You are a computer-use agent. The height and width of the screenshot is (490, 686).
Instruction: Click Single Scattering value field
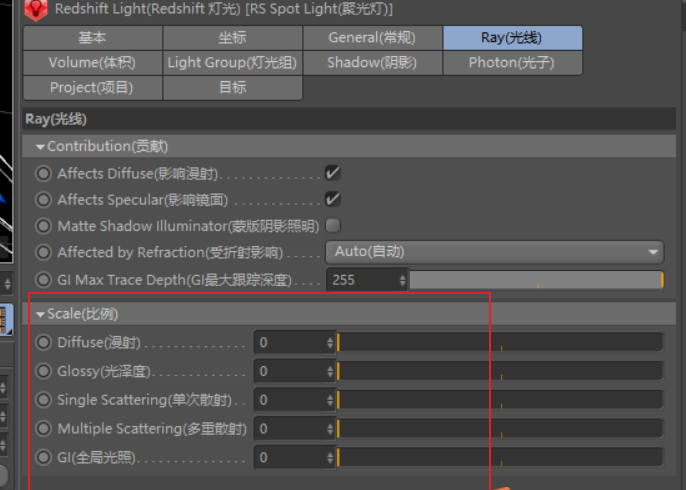click(x=290, y=400)
